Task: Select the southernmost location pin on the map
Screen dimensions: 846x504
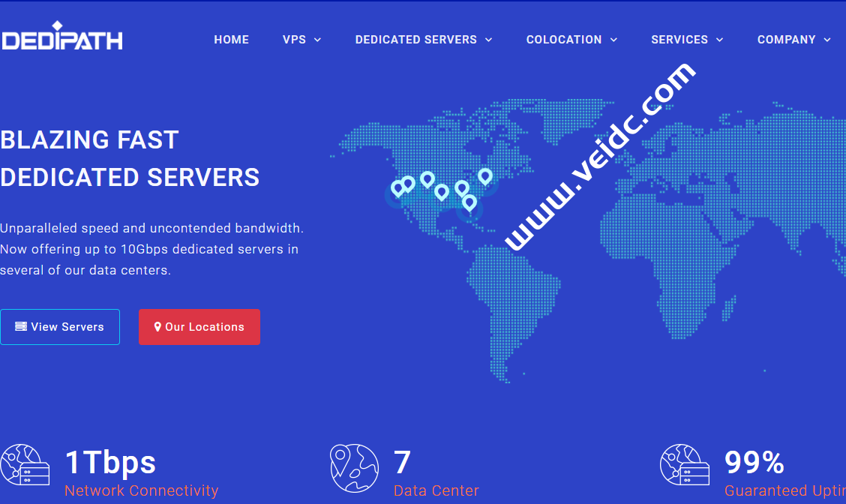Action: click(469, 202)
